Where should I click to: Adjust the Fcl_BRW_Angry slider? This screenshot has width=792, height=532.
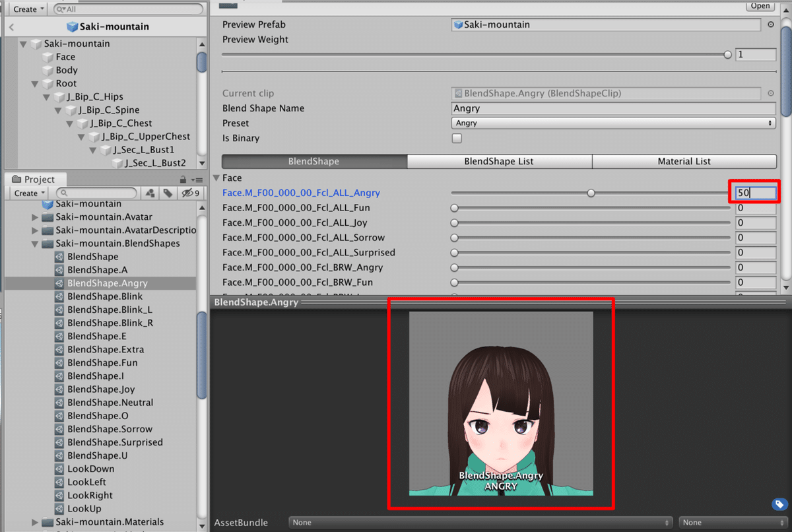[591, 267]
